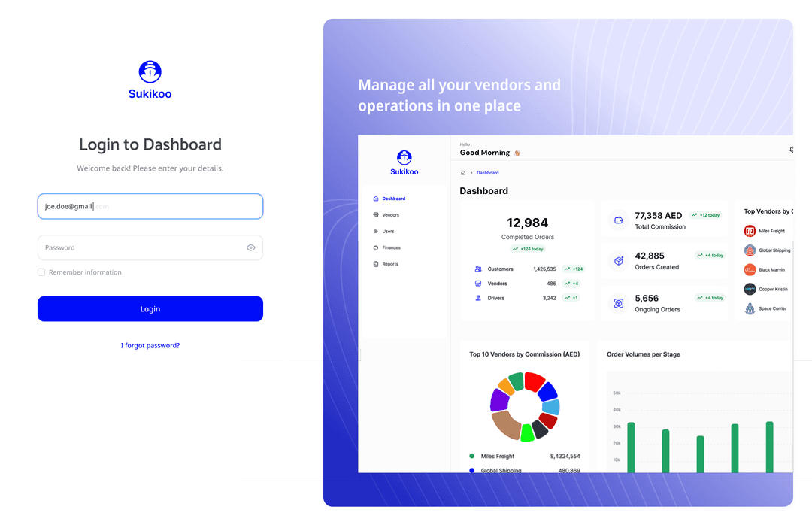Click the Ongoing Orders icon
This screenshot has height=525, width=812.
pos(619,303)
